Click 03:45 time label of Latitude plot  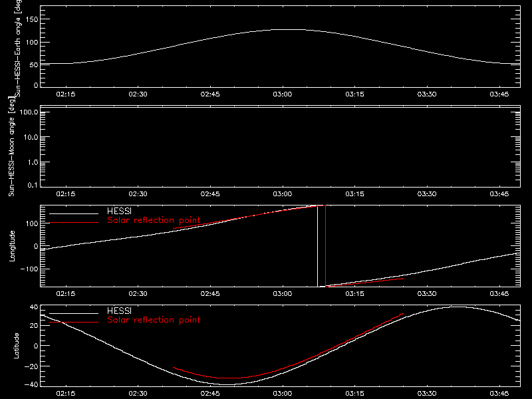499,394
